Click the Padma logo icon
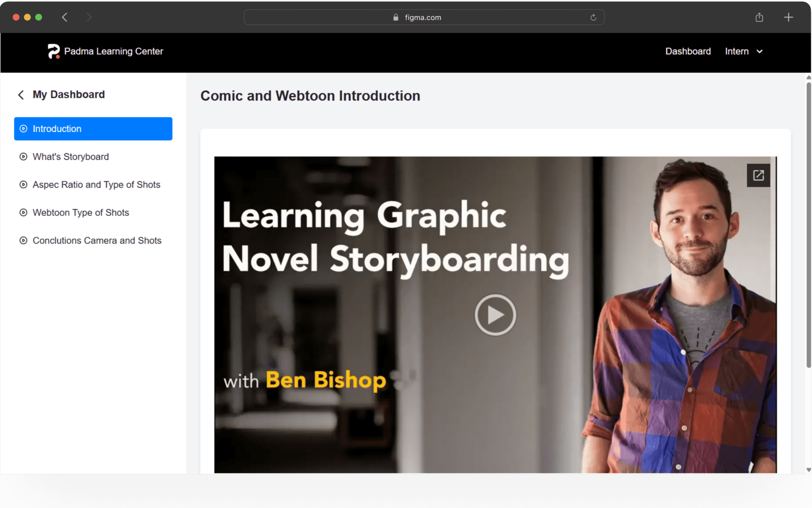Viewport: 812px width, 508px height. pos(53,52)
